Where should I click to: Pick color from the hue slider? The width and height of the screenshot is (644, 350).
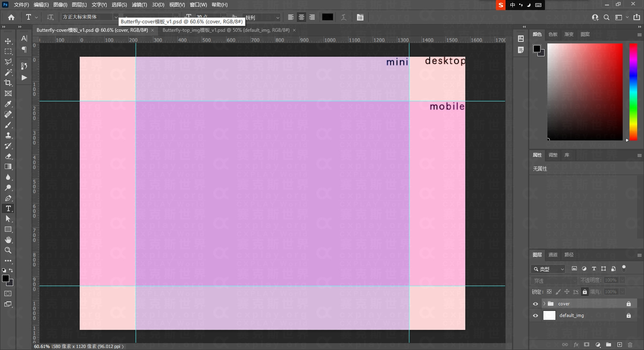coord(633,92)
